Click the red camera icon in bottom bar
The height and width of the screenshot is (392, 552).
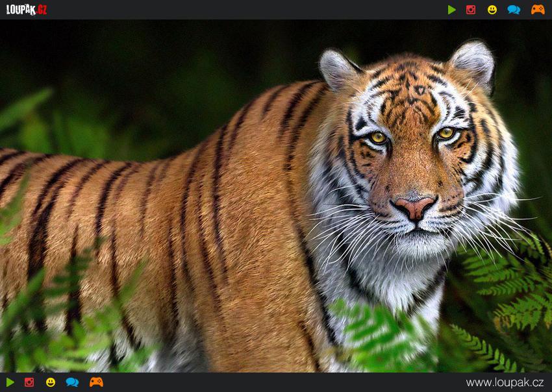click(29, 382)
